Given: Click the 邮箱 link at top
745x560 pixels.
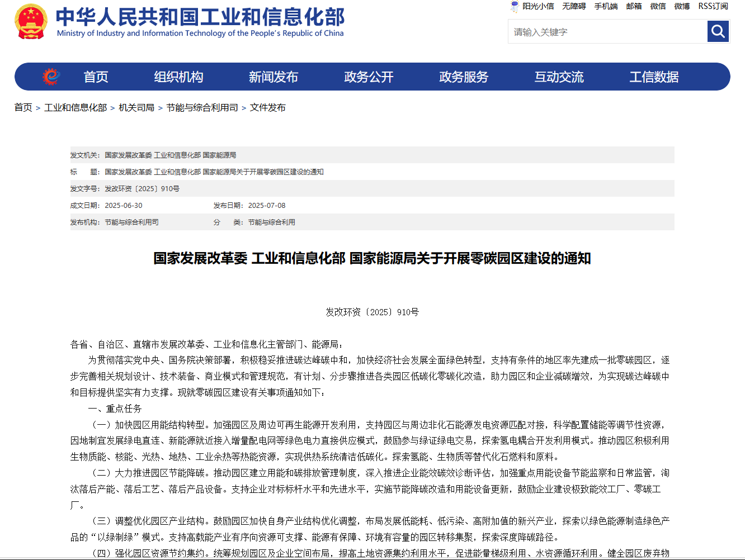Looking at the screenshot, I should pyautogui.click(x=634, y=6).
